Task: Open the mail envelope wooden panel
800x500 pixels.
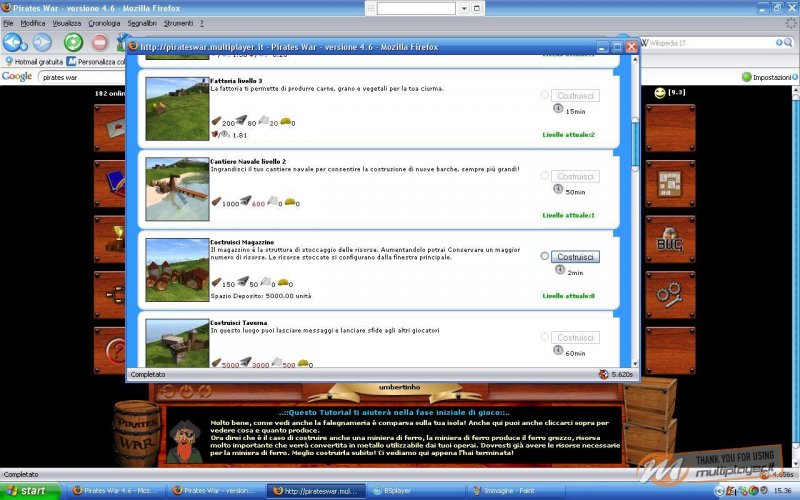Action: pyautogui.click(x=111, y=128)
